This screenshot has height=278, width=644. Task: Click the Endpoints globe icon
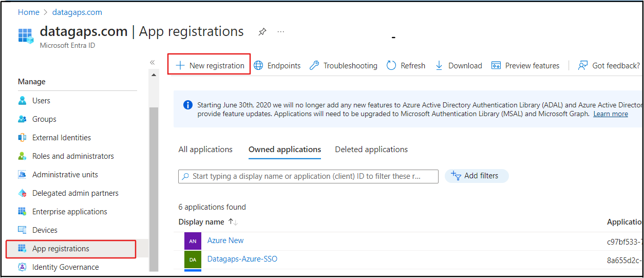pyautogui.click(x=259, y=66)
